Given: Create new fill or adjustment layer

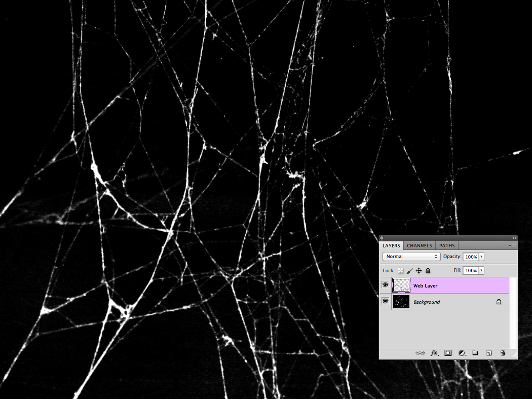Looking at the screenshot, I should [462, 353].
